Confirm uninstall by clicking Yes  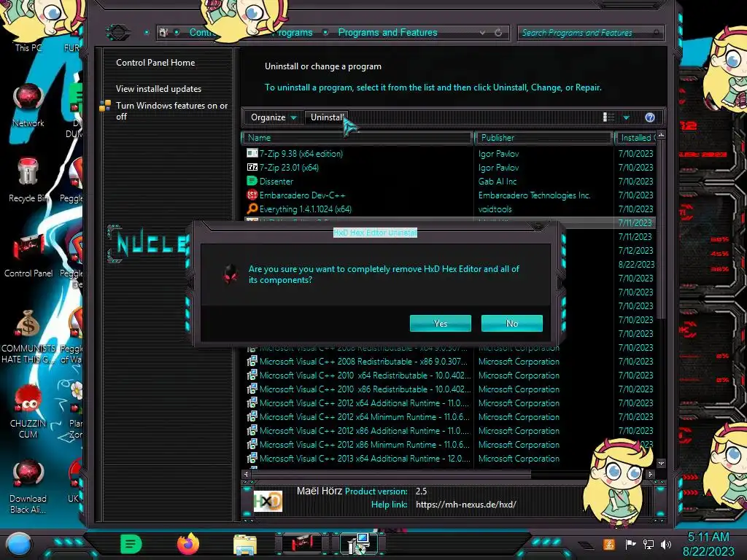click(440, 323)
